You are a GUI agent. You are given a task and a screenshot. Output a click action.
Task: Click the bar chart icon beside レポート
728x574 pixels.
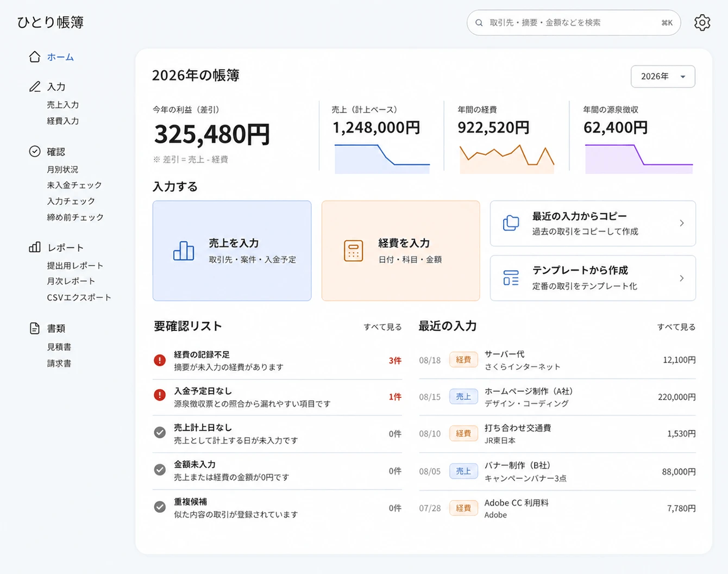(35, 247)
